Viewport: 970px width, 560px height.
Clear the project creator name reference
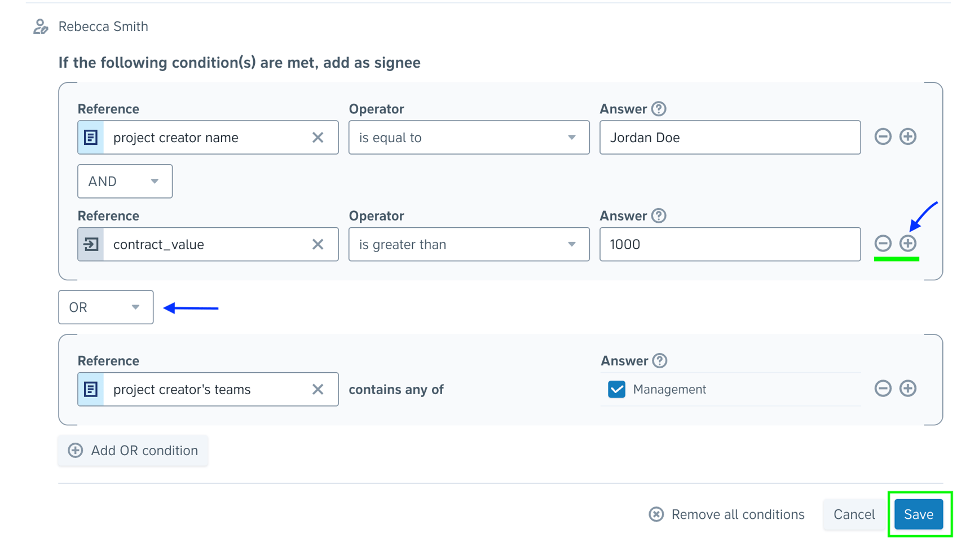point(318,137)
